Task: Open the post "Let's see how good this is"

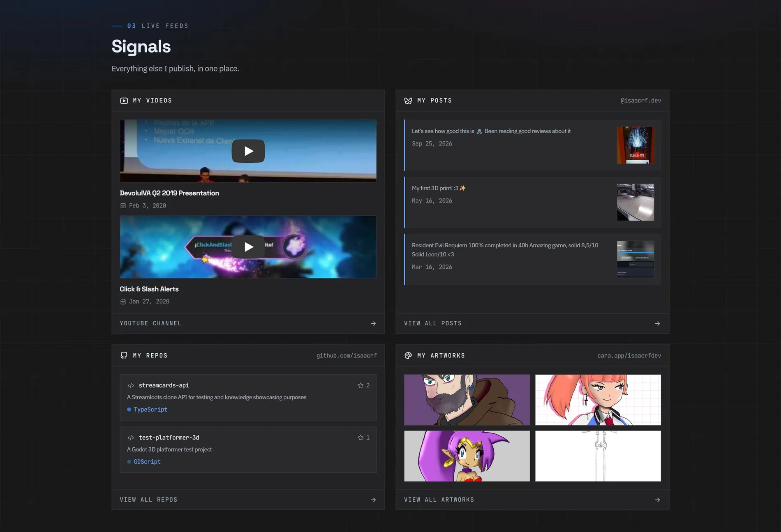Action: click(533, 145)
